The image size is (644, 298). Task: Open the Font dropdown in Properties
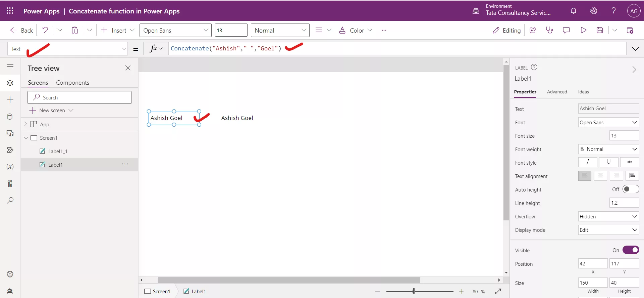point(608,122)
